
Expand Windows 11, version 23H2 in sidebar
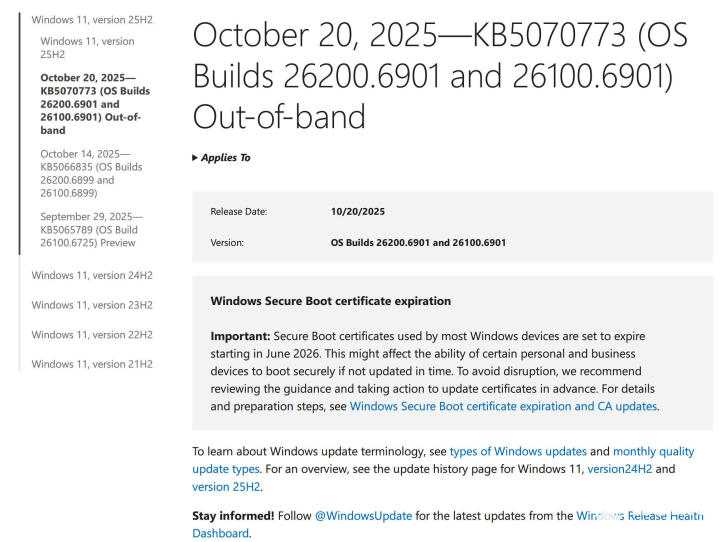point(92,305)
